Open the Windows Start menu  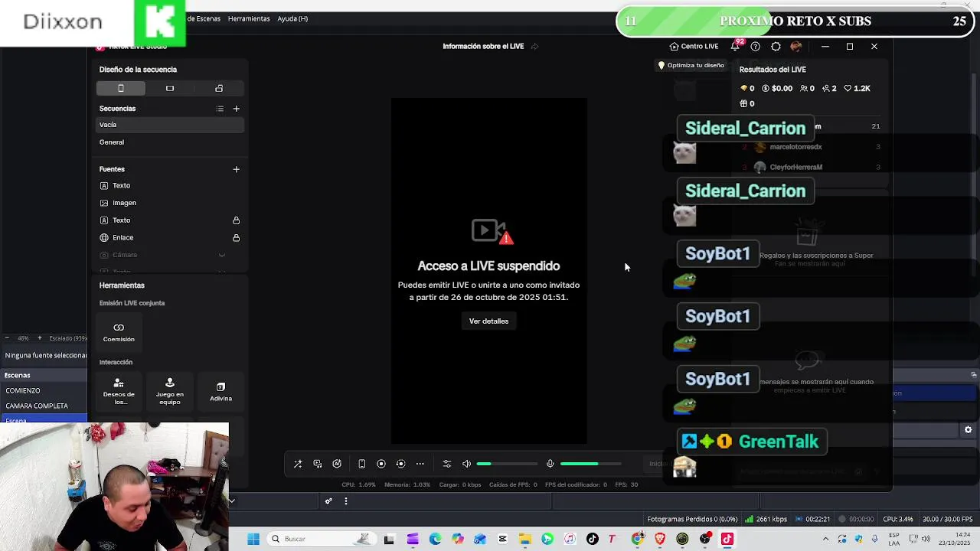(x=253, y=539)
